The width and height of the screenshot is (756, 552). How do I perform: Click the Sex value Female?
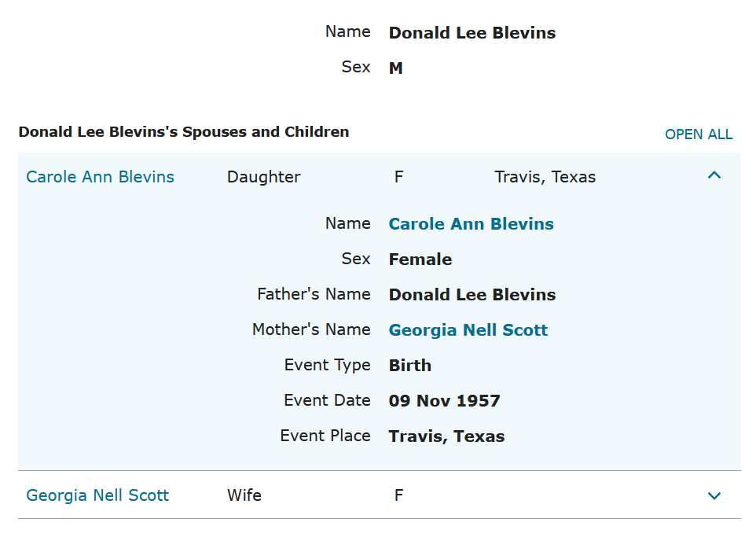(420, 259)
